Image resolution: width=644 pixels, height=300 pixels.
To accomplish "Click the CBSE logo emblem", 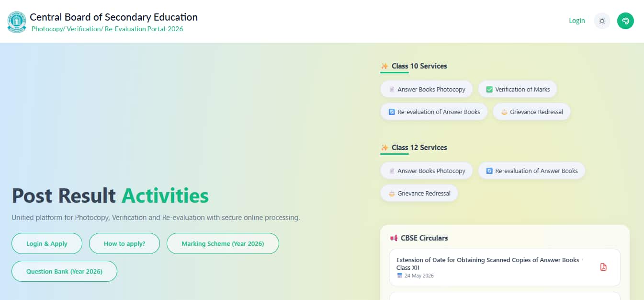I will [17, 22].
